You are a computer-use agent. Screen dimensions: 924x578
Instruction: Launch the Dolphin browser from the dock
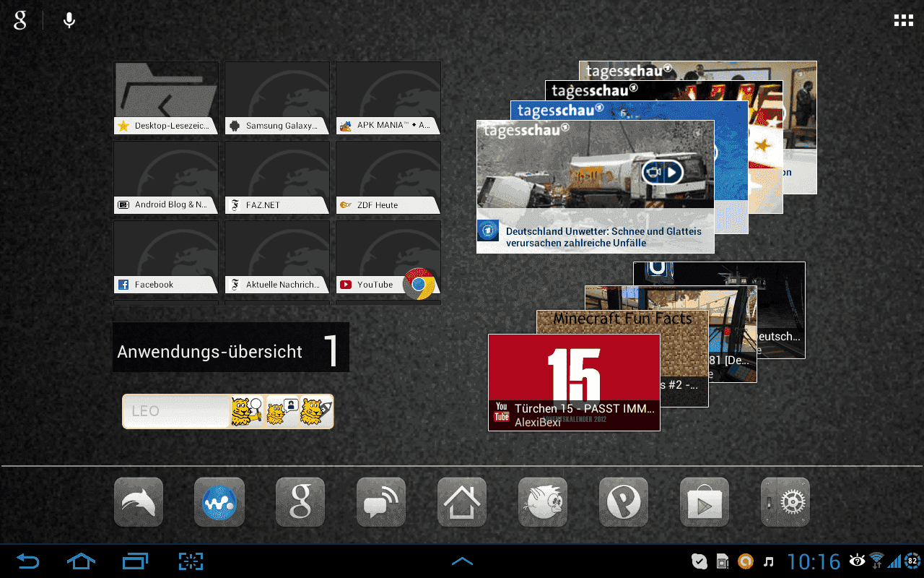(x=139, y=502)
